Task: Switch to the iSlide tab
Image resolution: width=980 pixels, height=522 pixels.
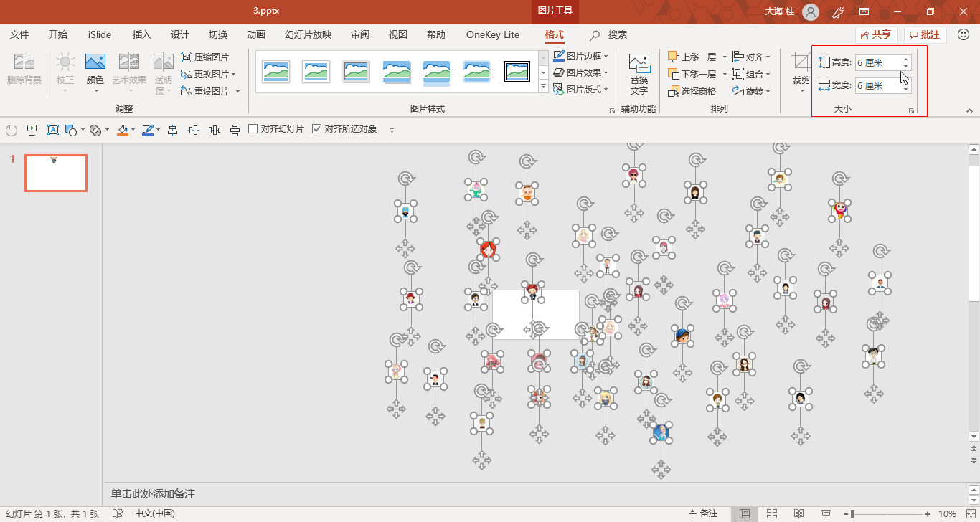Action: point(100,34)
